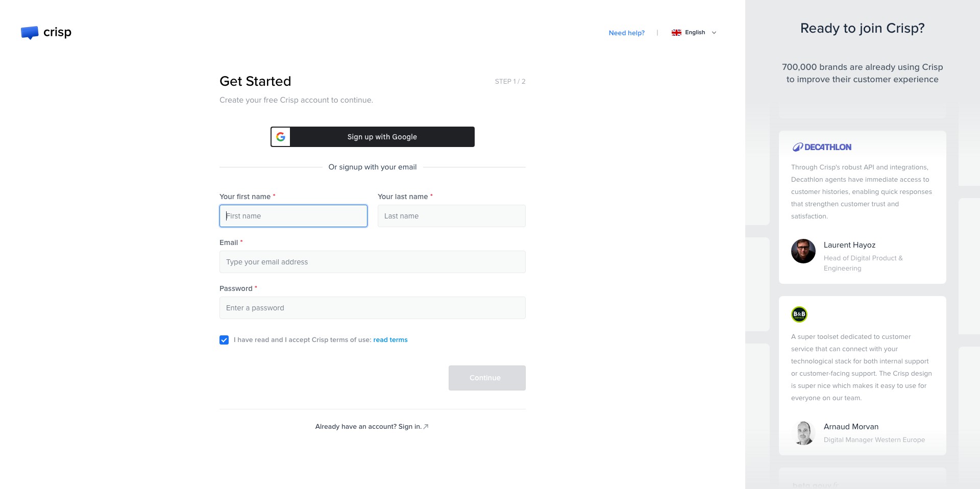Focus the First name input field
980x489 pixels.
(293, 216)
